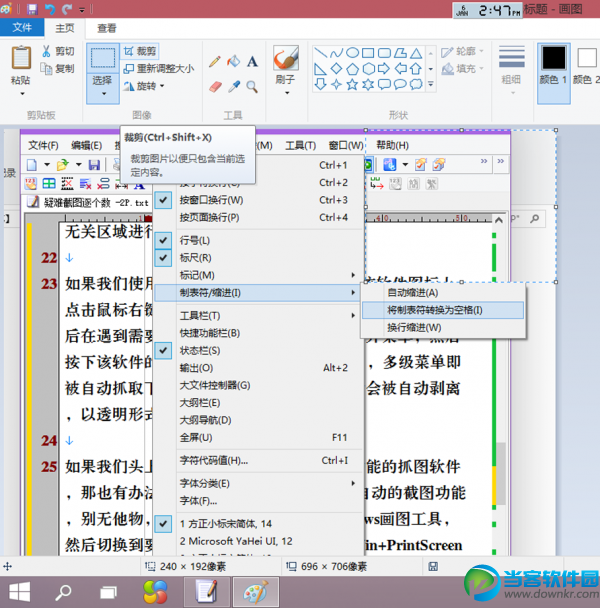Click the 字符代码值(H)... menu entry
This screenshot has width=600, height=608.
pyautogui.click(x=259, y=460)
